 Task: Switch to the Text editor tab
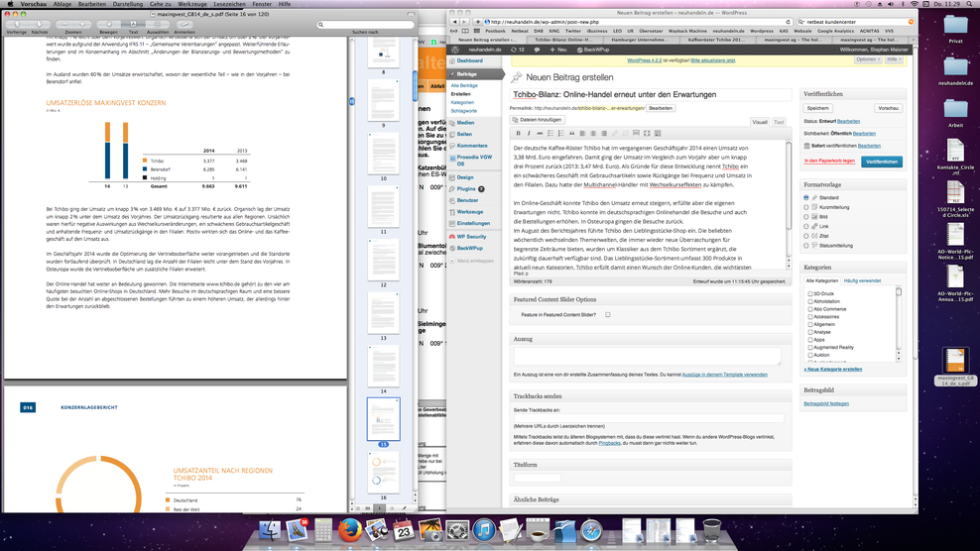(x=778, y=123)
